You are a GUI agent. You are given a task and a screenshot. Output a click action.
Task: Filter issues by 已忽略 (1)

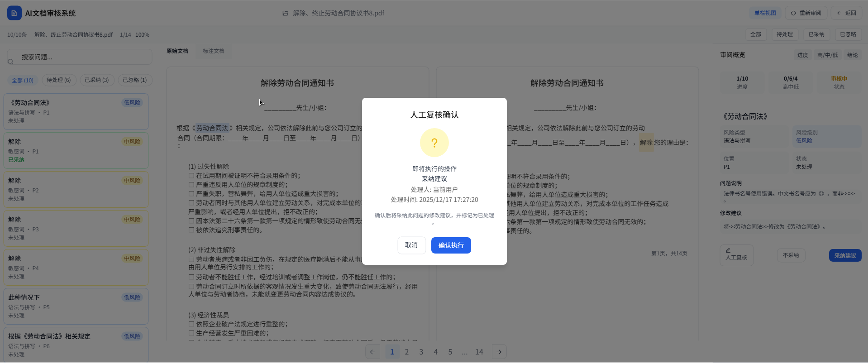point(135,80)
